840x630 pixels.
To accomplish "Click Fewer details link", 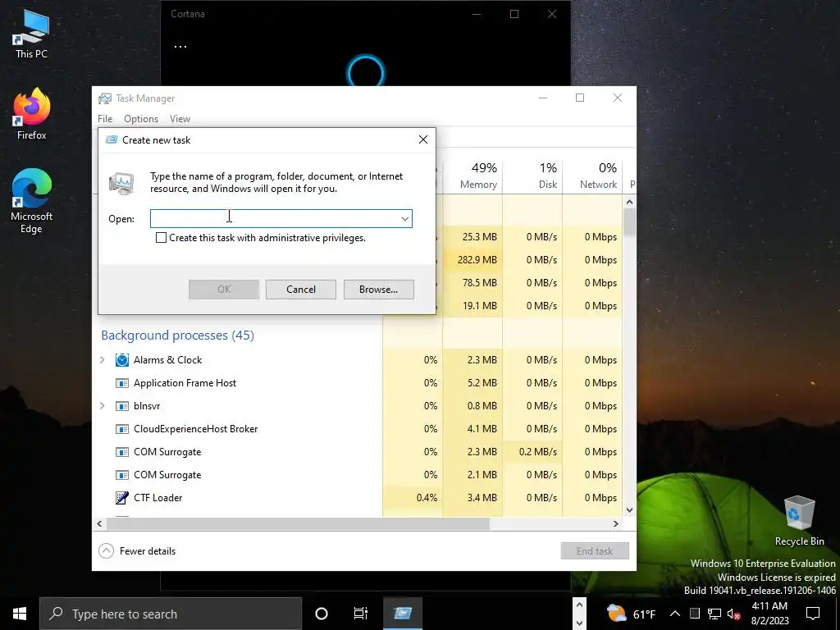I will pos(148,550).
